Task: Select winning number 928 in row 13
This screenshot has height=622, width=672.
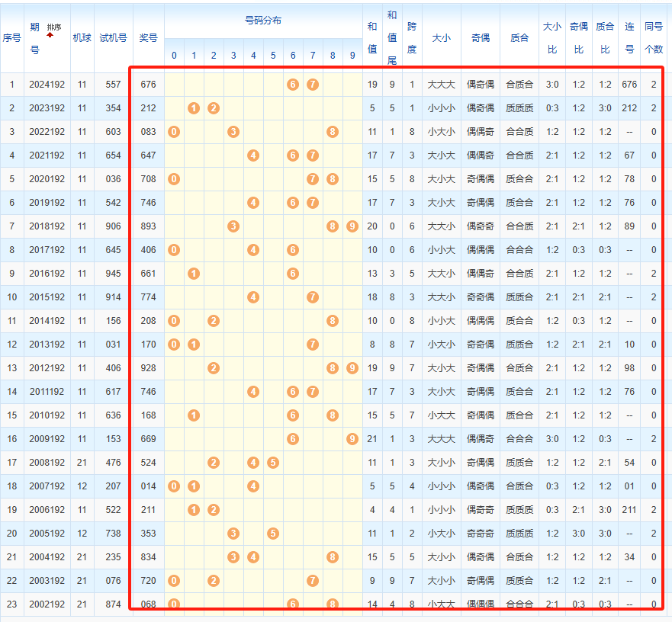Action: tap(148, 368)
